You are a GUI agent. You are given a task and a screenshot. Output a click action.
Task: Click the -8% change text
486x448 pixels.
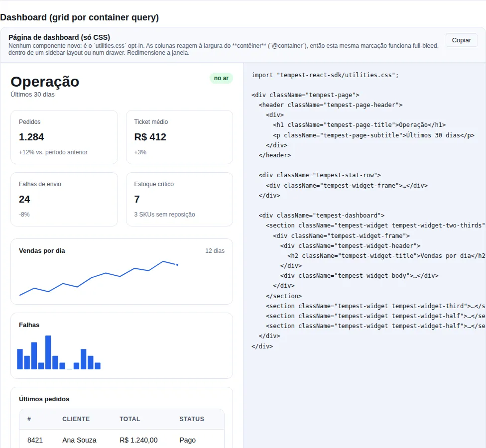pos(24,215)
